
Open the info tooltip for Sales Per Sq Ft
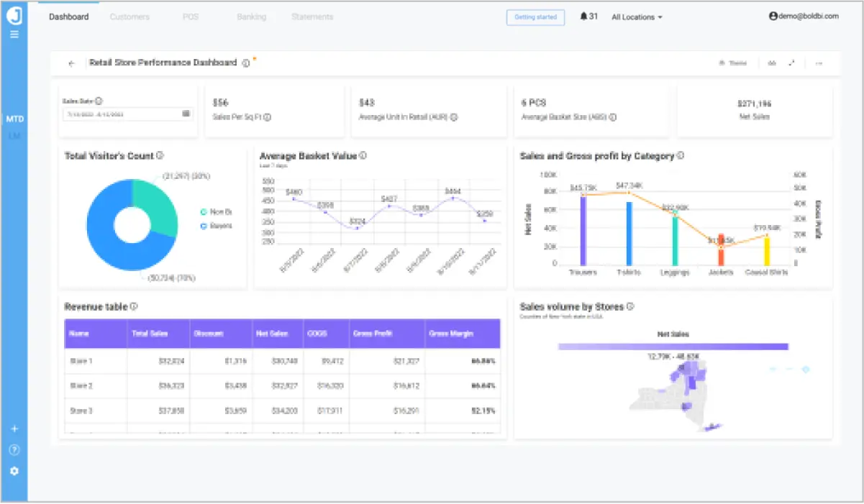click(x=268, y=116)
